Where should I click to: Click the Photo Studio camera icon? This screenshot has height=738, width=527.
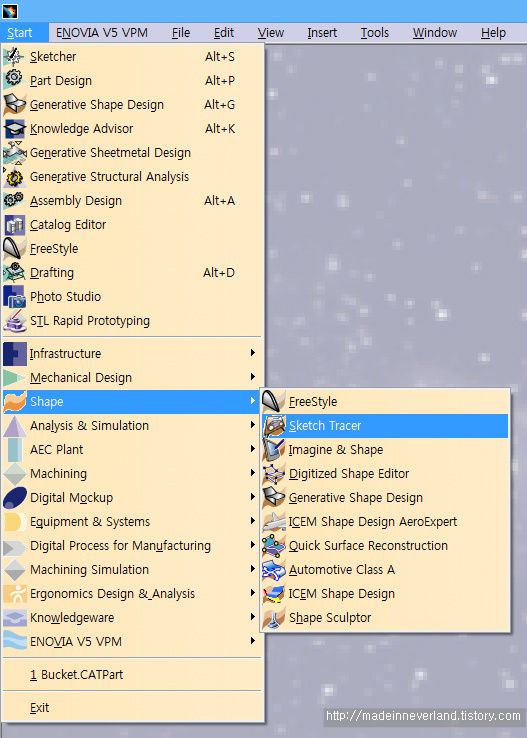[14, 297]
